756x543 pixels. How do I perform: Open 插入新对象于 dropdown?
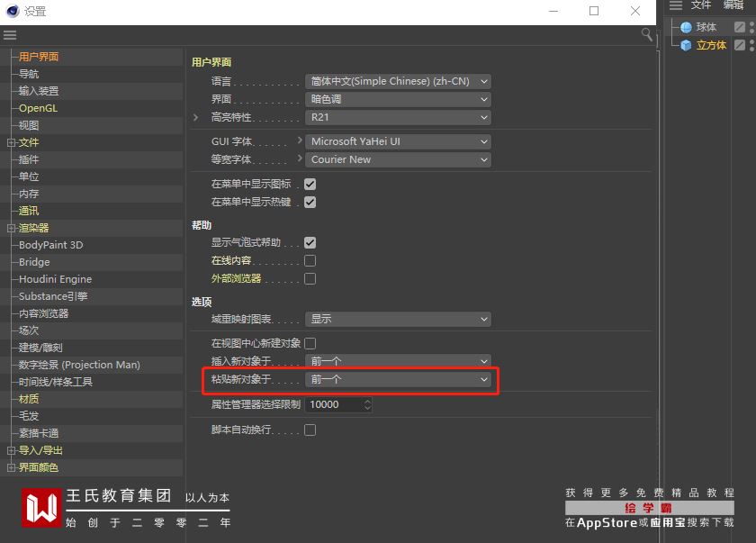point(398,361)
